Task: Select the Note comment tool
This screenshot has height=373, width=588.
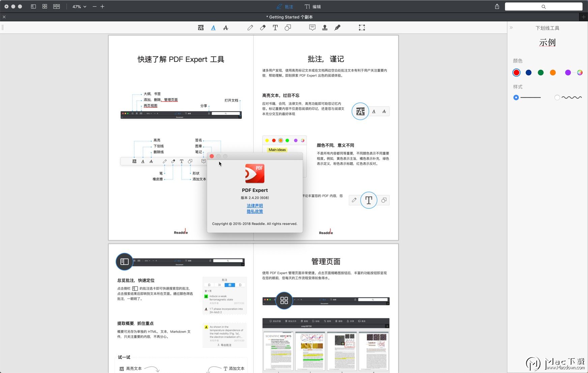Action: (x=312, y=28)
